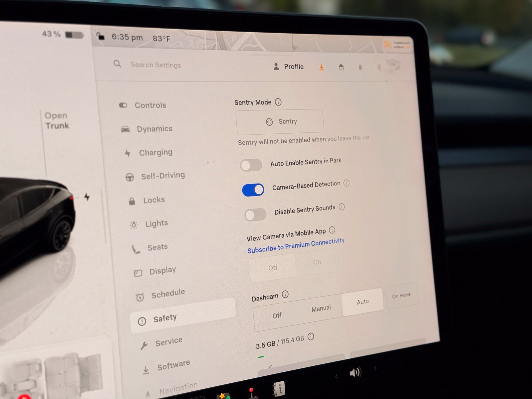Open the owner's manual app icon
The width and height of the screenshot is (532, 399).
point(279,388)
